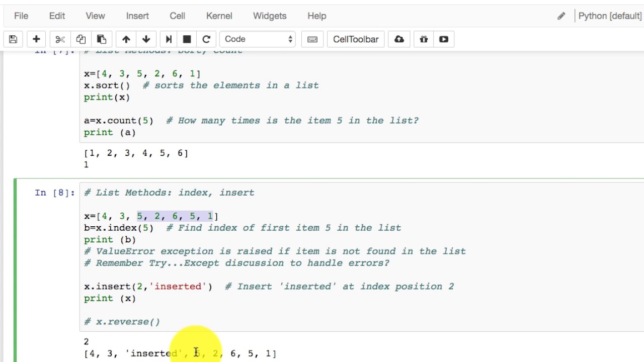Screen dimensions: 644x362
Task: Interrupt the kernel stop icon
Action: click(x=187, y=39)
